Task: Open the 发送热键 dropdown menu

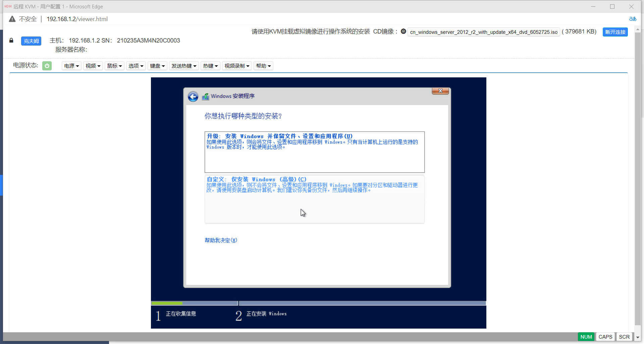Action: click(x=184, y=66)
